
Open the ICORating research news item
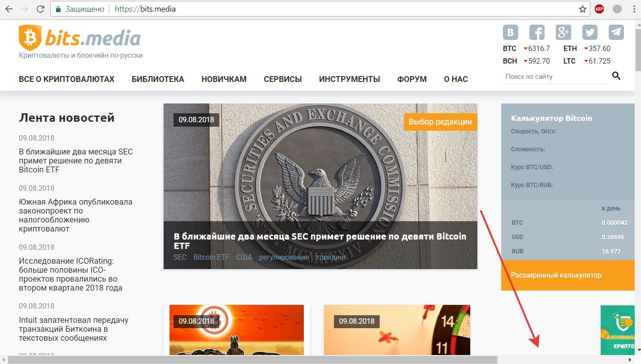70,274
